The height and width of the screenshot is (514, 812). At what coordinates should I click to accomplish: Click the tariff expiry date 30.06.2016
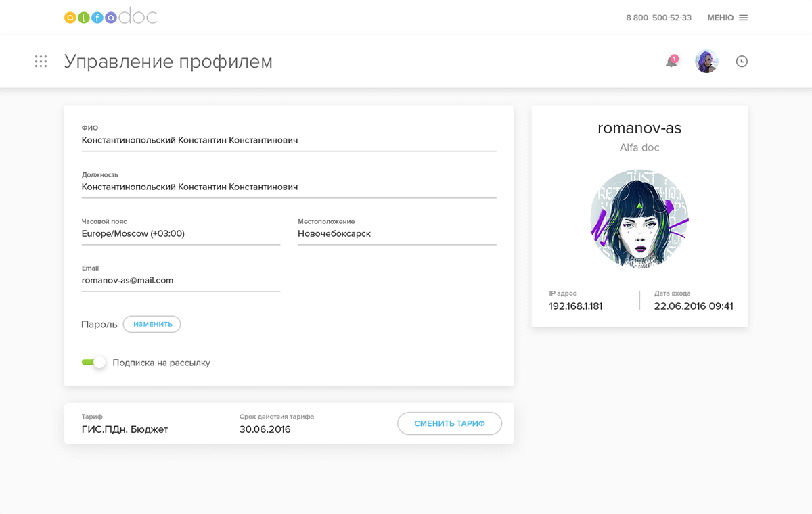[265, 429]
